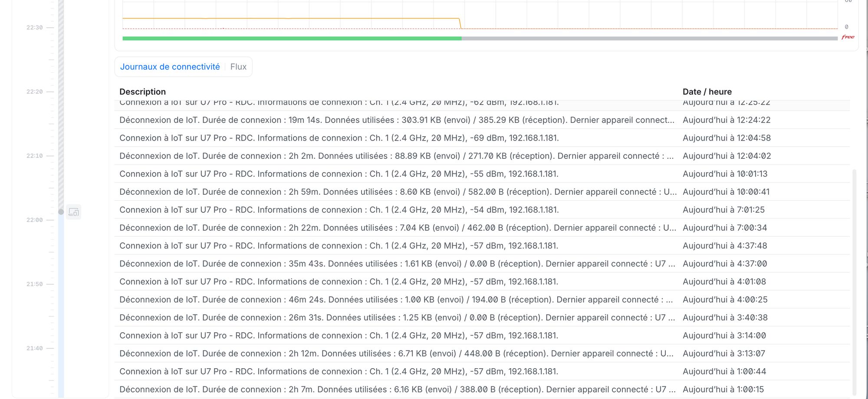This screenshot has height=399, width=868.
Task: Select the connection row with -69 dBm
Action: [x=482, y=138]
